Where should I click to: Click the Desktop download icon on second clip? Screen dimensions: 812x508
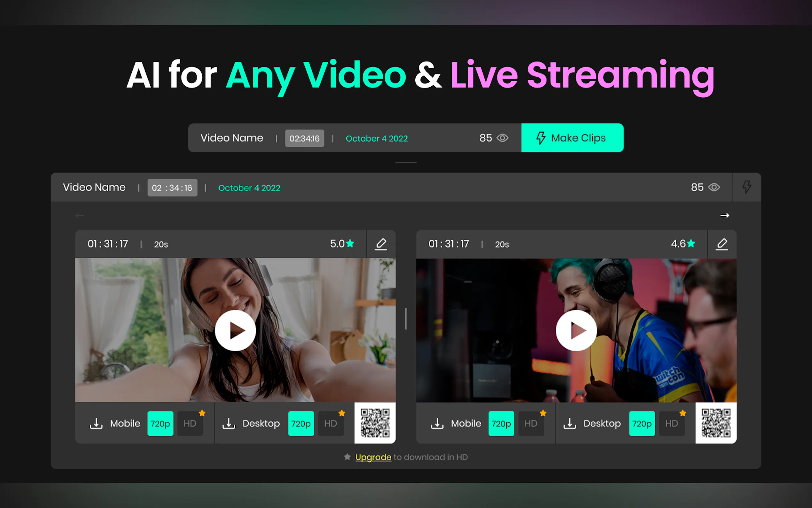click(570, 423)
